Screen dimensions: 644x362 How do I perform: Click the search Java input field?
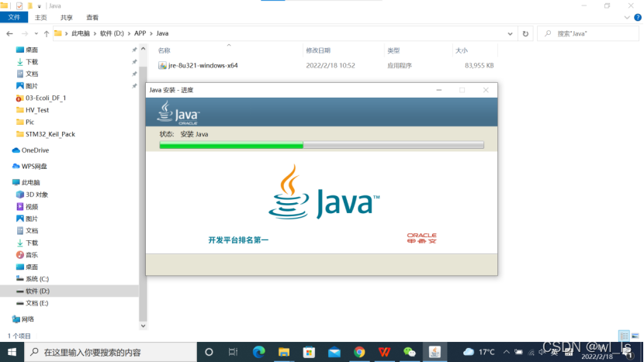[588, 33]
